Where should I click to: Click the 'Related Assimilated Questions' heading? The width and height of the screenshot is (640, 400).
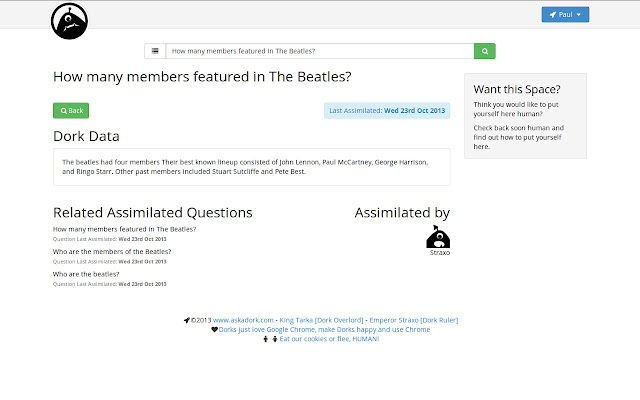(x=153, y=213)
